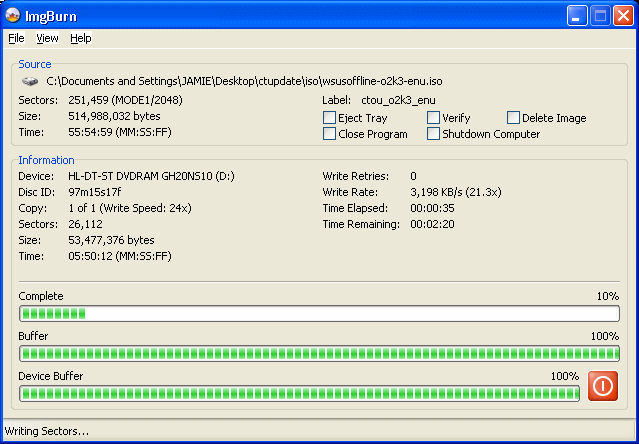Click the source sectors 251,459 value

(x=125, y=100)
